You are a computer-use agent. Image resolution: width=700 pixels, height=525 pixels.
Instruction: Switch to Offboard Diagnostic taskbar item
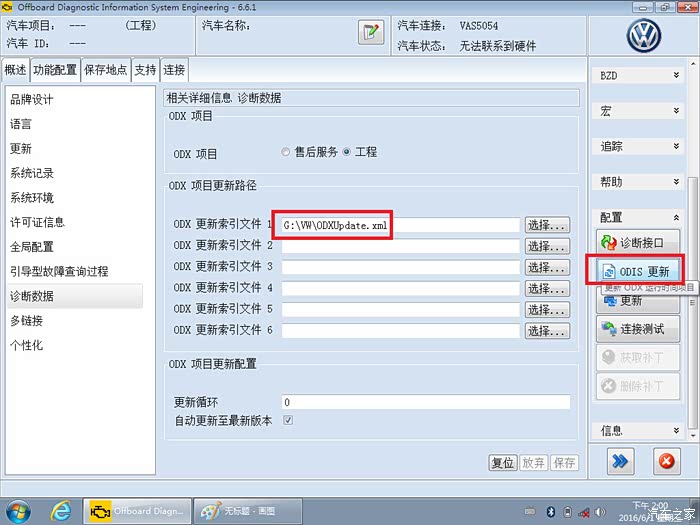137,511
